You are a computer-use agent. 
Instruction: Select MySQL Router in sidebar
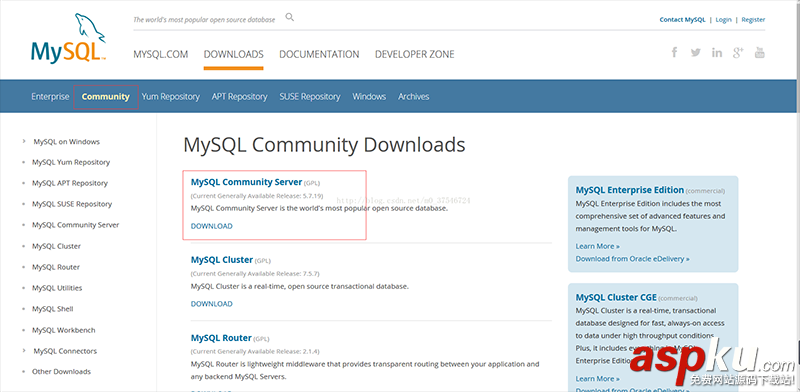(56, 267)
